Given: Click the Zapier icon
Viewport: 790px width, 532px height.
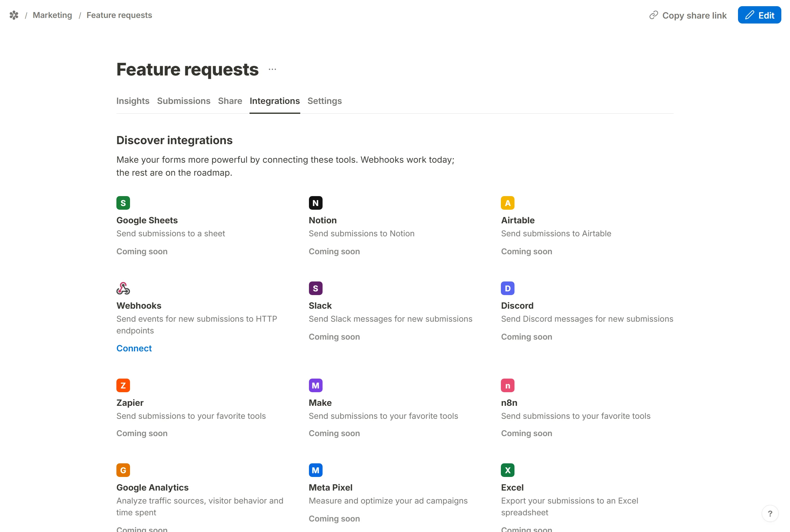Looking at the screenshot, I should [x=123, y=385].
